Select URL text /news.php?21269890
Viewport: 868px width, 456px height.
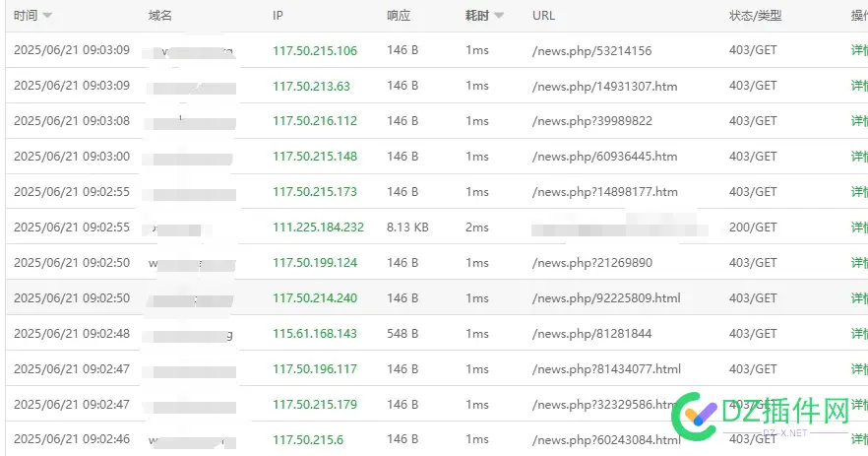(591, 263)
